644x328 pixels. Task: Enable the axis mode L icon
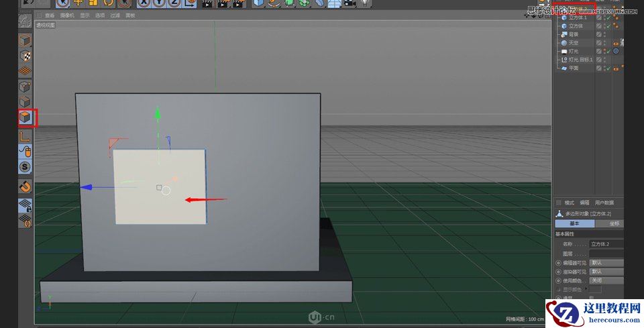pos(25,136)
